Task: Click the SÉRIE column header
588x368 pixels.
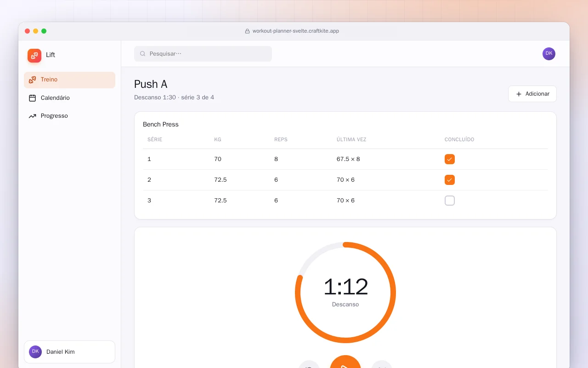Action: 155,139
